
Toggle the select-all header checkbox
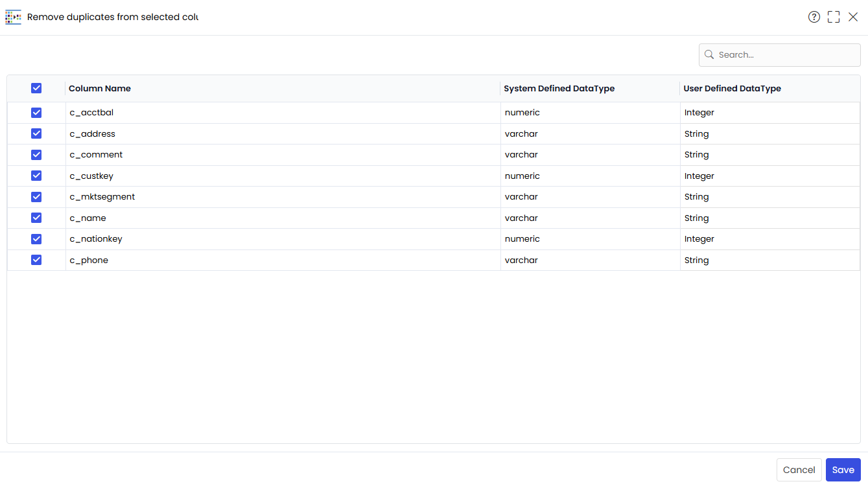tap(36, 88)
